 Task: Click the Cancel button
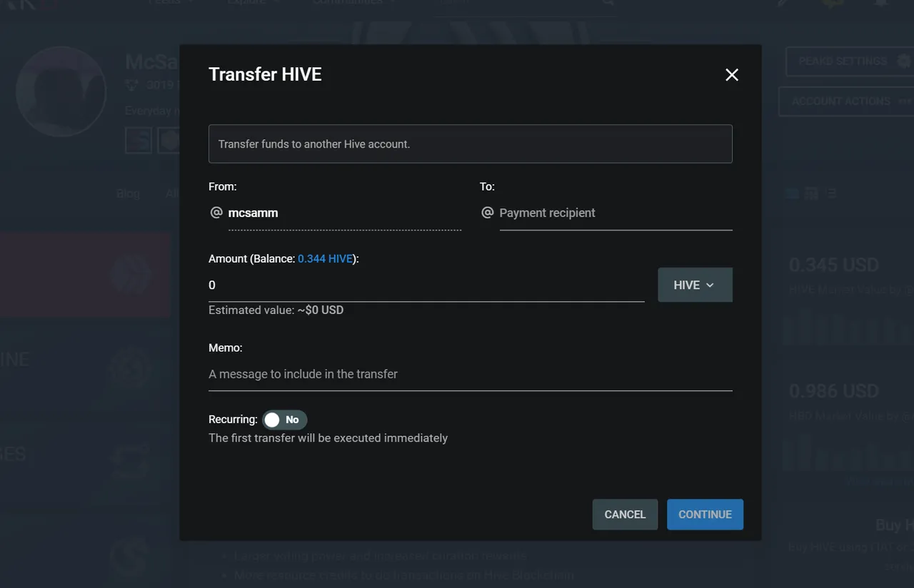point(625,514)
